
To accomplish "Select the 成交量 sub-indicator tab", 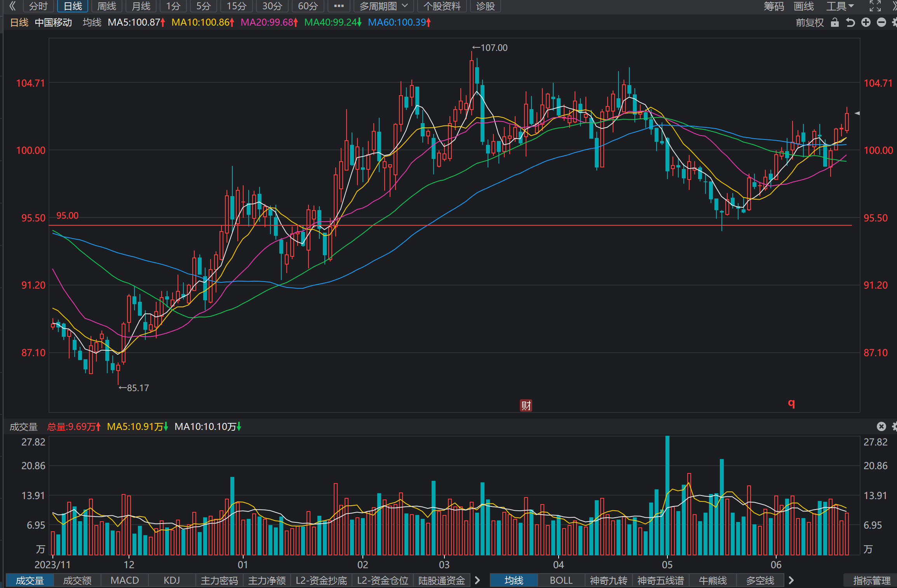I will pos(30,581).
